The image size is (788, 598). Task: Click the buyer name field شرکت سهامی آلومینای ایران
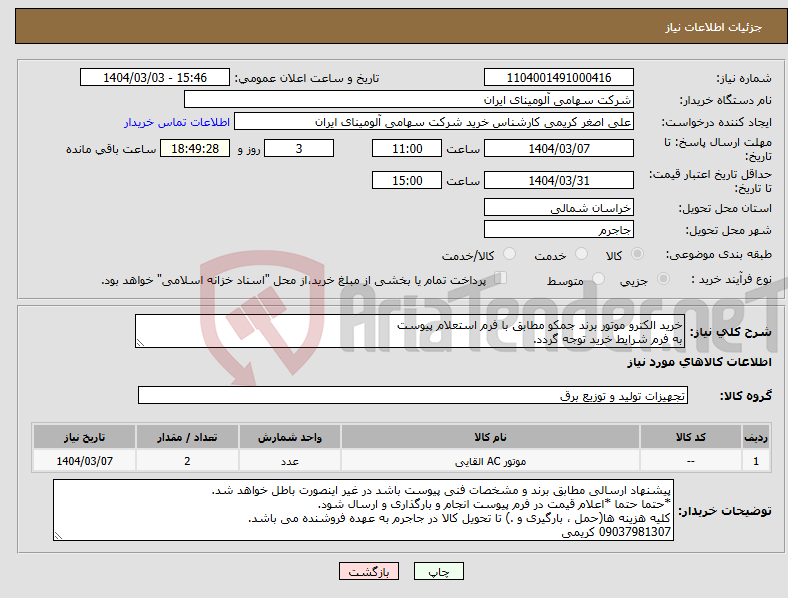click(x=409, y=99)
